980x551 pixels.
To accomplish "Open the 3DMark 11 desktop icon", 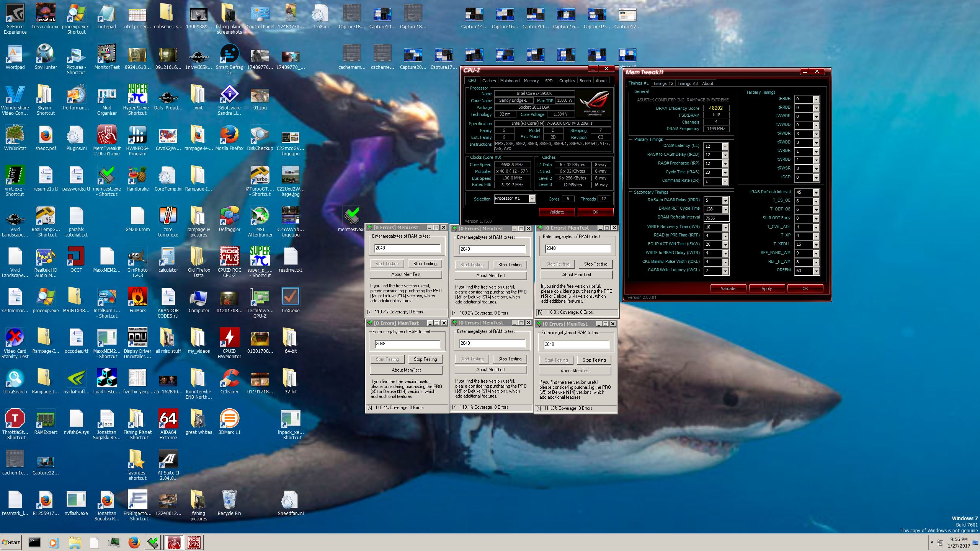I will coord(229,422).
